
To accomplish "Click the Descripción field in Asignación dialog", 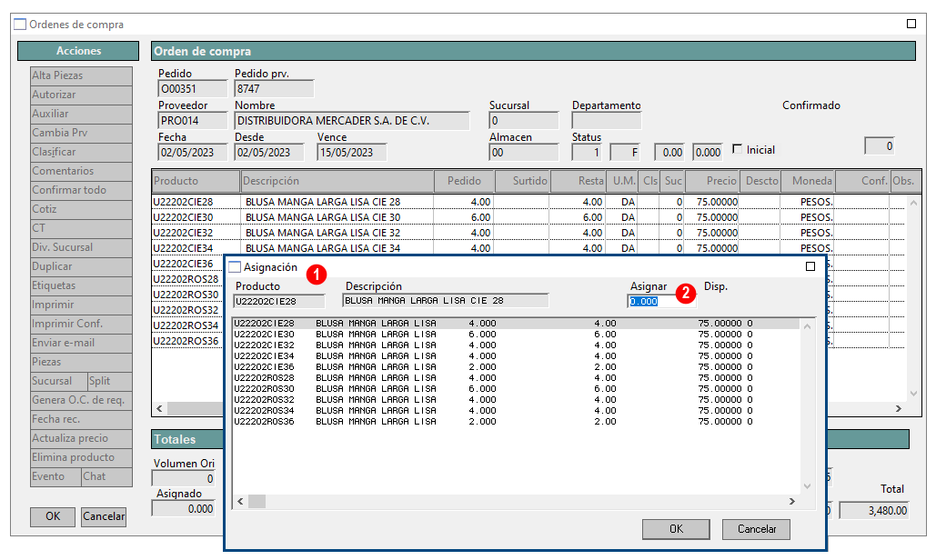I will pos(446,301).
